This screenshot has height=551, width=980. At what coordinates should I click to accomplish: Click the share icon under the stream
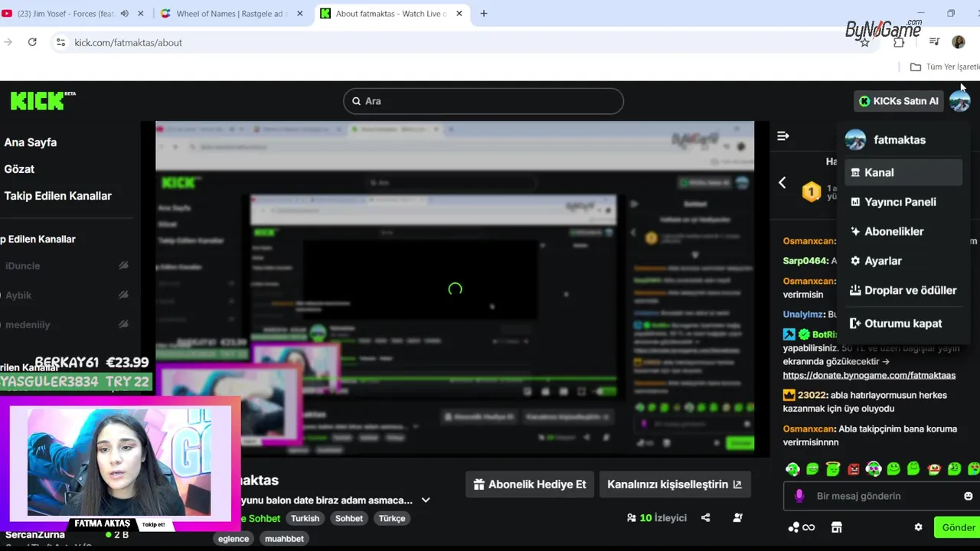(x=706, y=518)
